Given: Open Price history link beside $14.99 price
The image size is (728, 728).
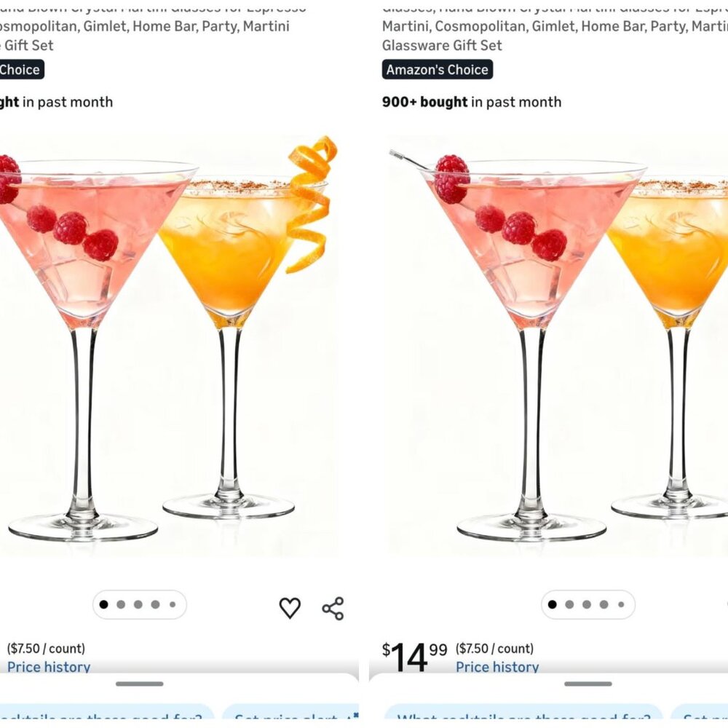Looking at the screenshot, I should pyautogui.click(x=497, y=667).
